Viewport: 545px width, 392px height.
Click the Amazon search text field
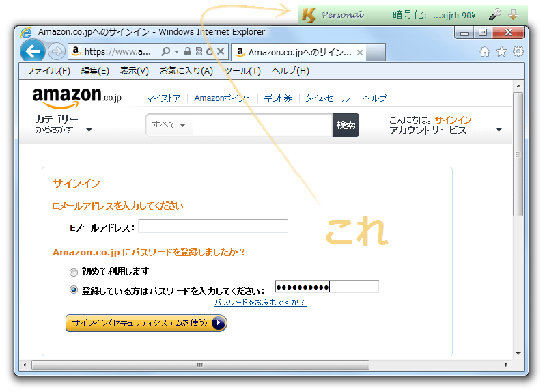(262, 125)
